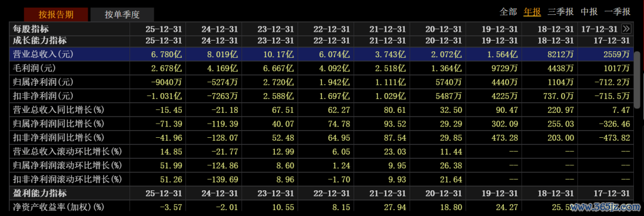Image resolution: width=644 pixels, height=216 pixels.
Task: Click the 8.019亿 revenue value
Action: click(222, 55)
